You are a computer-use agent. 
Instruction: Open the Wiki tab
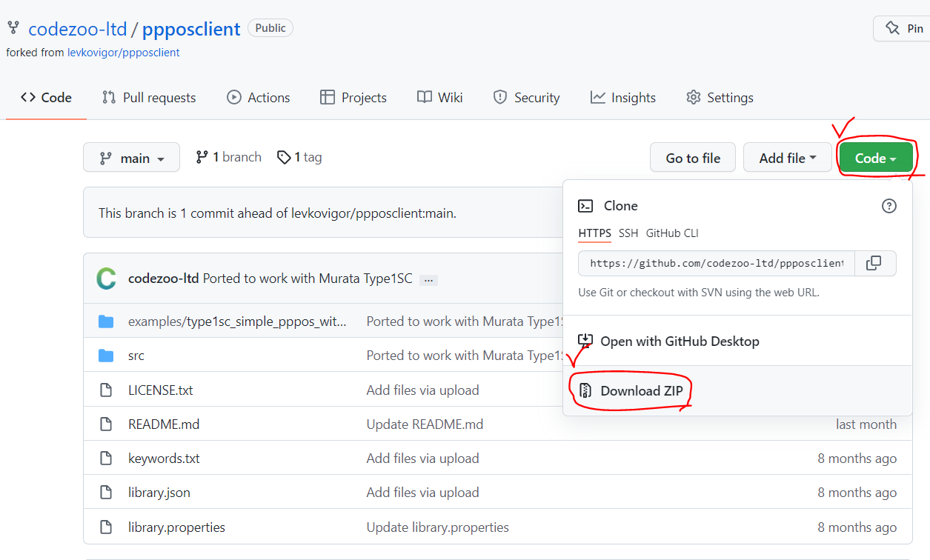[440, 98]
